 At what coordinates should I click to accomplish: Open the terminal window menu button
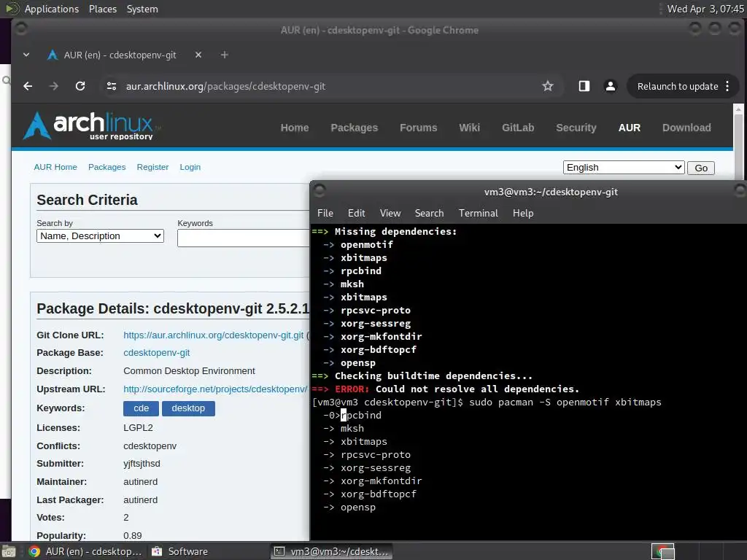(x=320, y=192)
